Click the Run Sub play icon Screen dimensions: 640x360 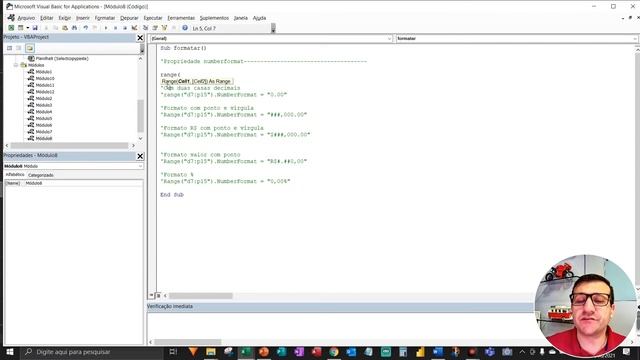coord(106,28)
